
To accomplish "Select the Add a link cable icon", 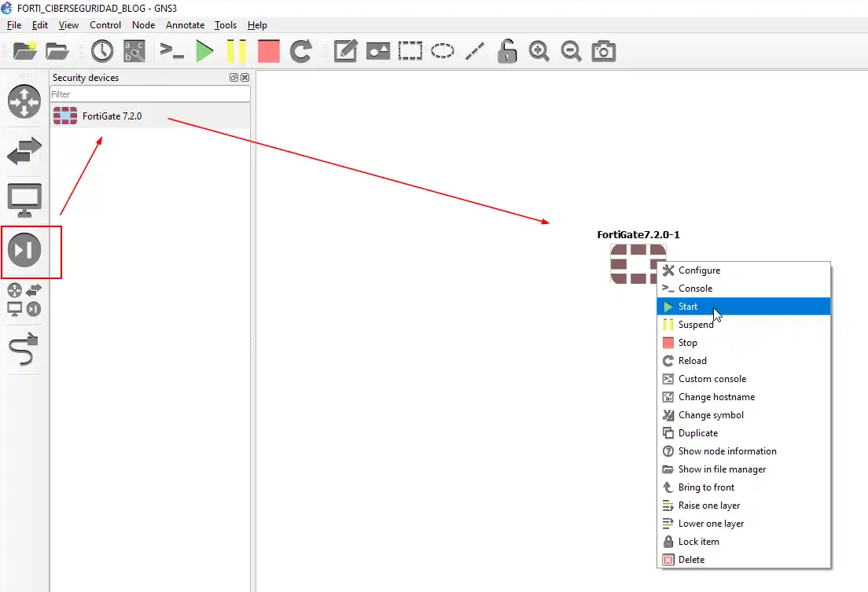I will (24, 349).
